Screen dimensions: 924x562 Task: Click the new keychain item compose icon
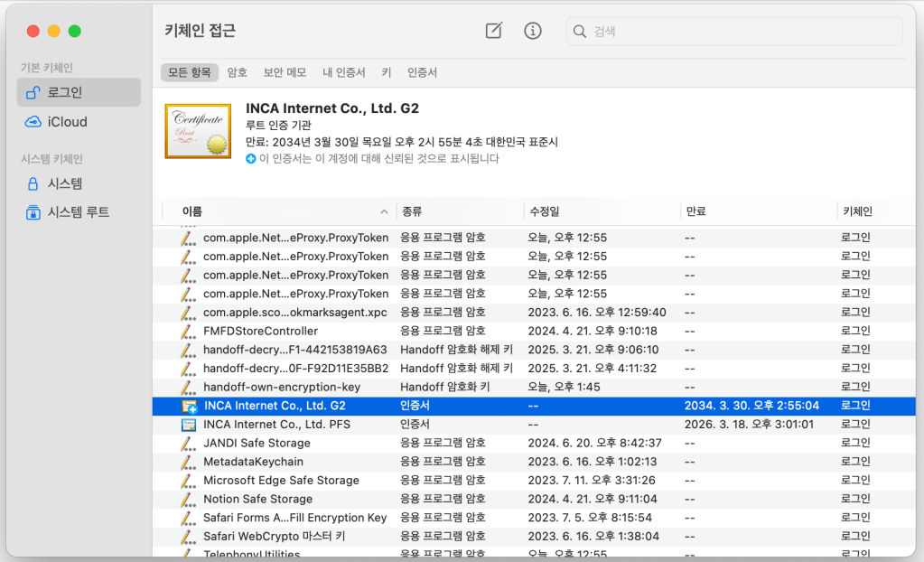click(x=493, y=31)
